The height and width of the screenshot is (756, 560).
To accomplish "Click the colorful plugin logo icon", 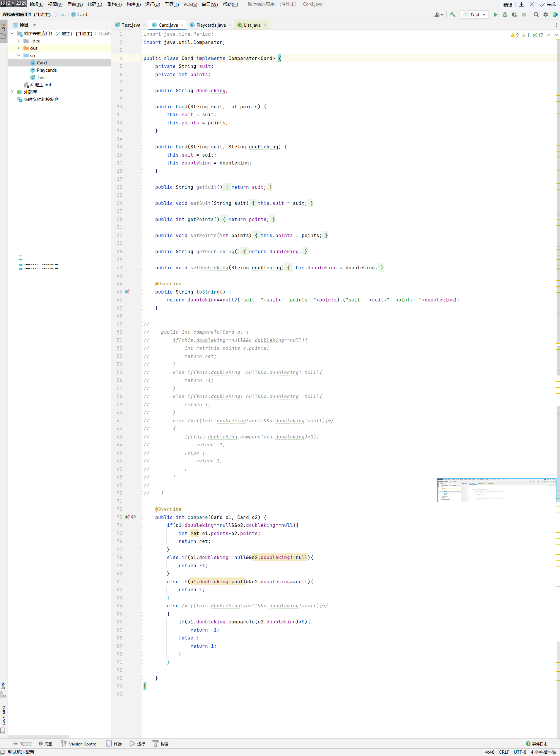I will tap(555, 15).
